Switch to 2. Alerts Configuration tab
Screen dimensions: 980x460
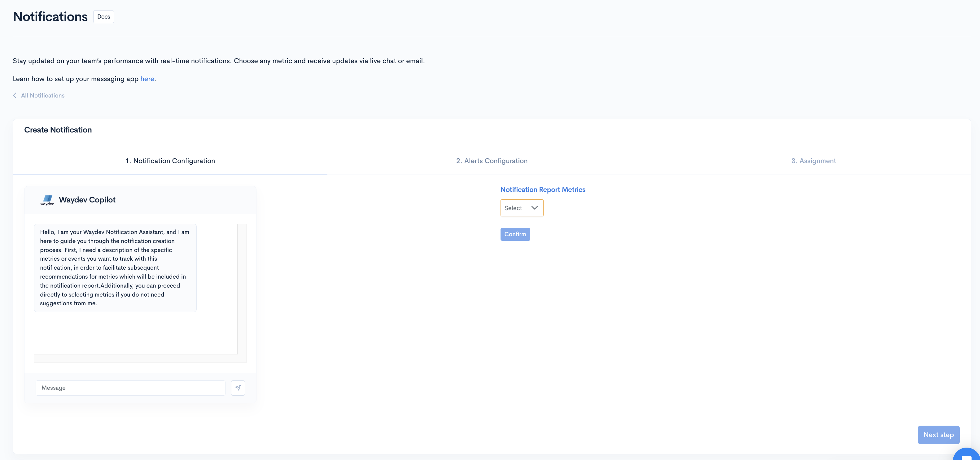(x=492, y=161)
